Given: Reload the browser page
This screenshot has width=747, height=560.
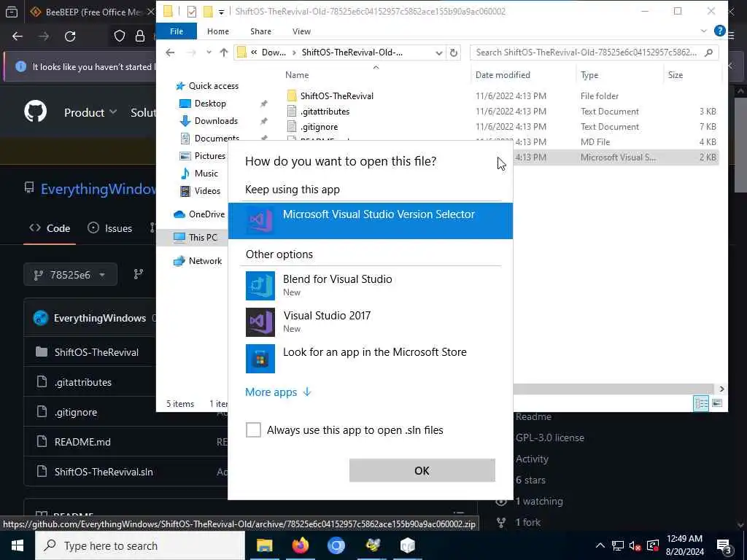Looking at the screenshot, I should [x=70, y=36].
